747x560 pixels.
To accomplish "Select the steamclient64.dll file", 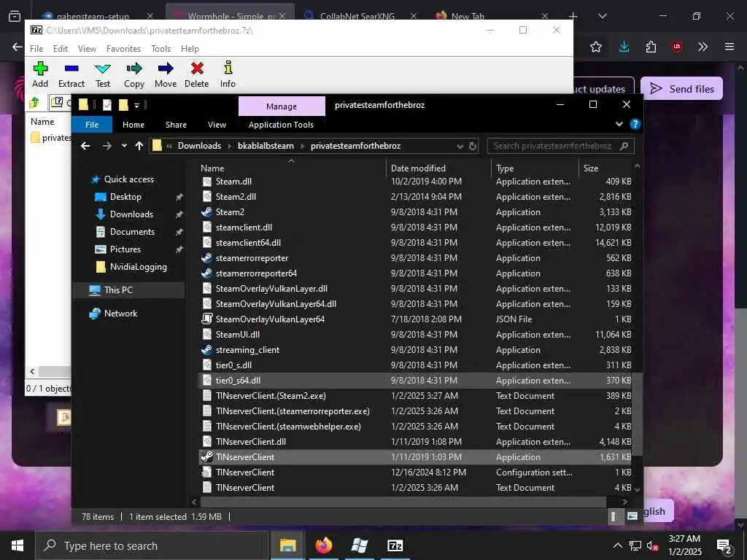I will pos(415,243).
